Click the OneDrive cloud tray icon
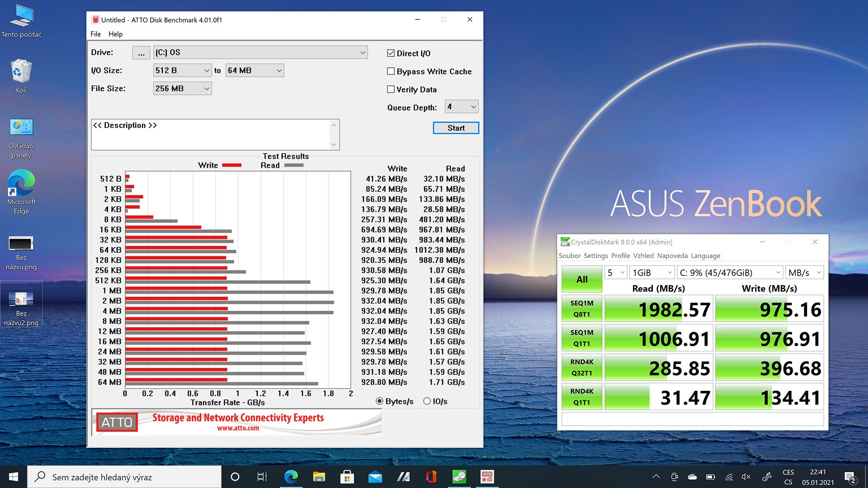 pyautogui.click(x=692, y=477)
